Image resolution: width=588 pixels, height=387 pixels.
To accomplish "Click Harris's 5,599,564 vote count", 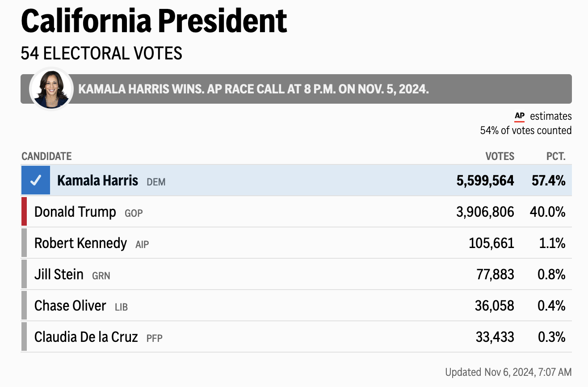I will pos(485,181).
